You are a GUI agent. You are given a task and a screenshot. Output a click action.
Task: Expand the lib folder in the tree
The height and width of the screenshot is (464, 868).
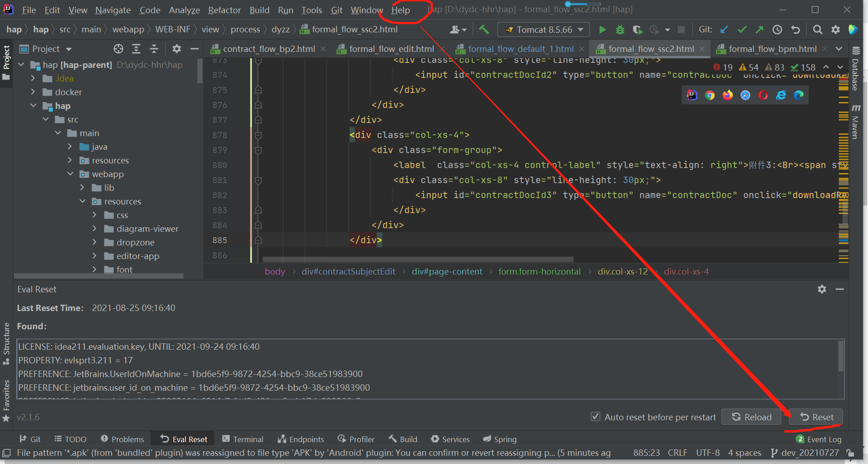pyautogui.click(x=82, y=188)
